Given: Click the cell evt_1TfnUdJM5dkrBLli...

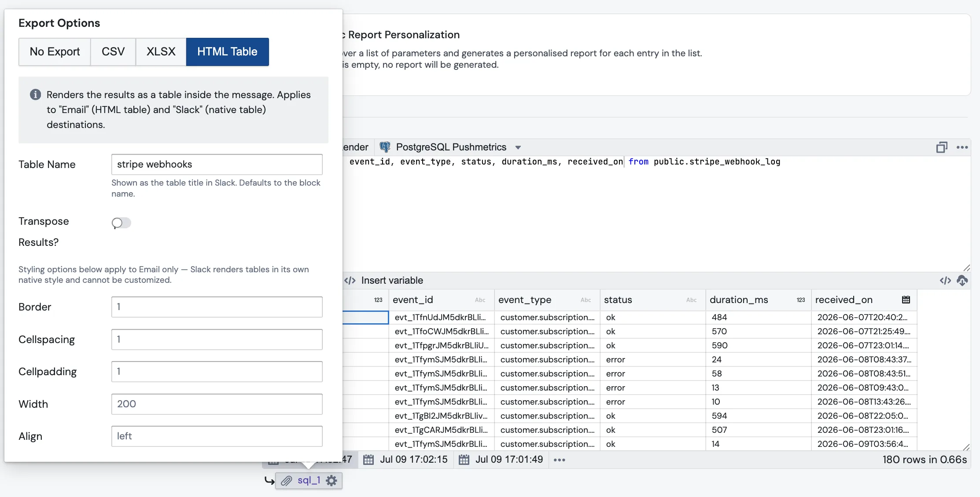Looking at the screenshot, I should pyautogui.click(x=442, y=318).
